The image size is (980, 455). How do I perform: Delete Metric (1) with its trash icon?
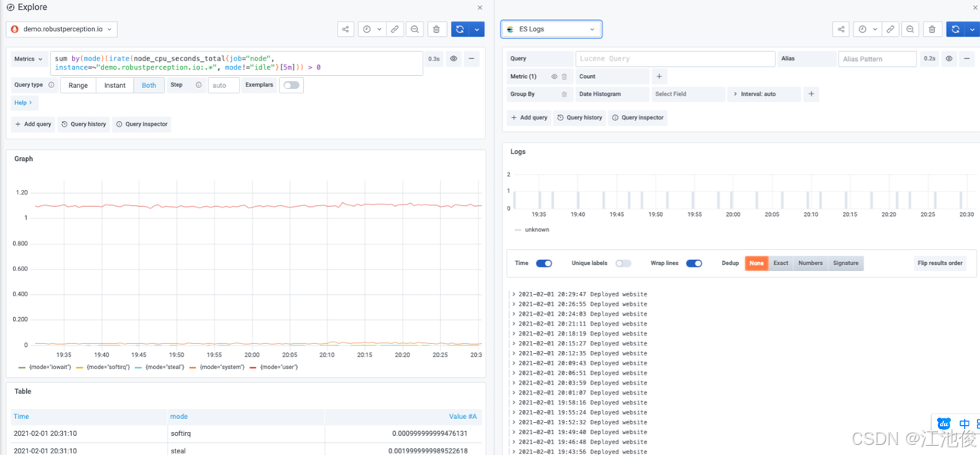point(564,77)
